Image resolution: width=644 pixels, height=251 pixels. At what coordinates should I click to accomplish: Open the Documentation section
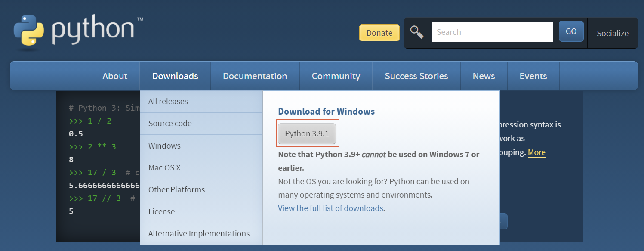point(255,76)
